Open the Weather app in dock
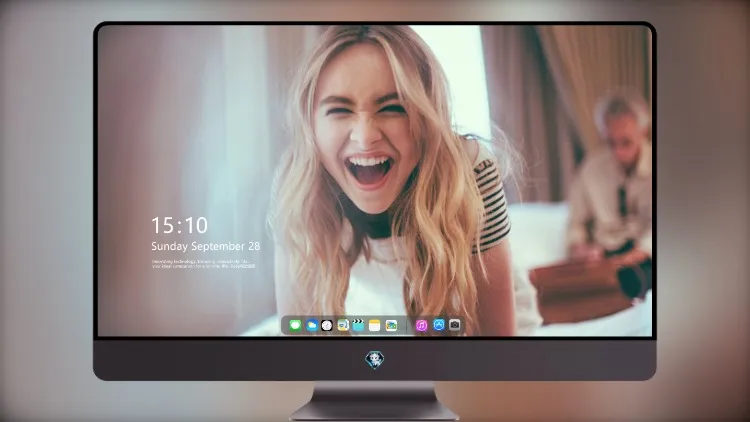The height and width of the screenshot is (422, 750). (311, 325)
